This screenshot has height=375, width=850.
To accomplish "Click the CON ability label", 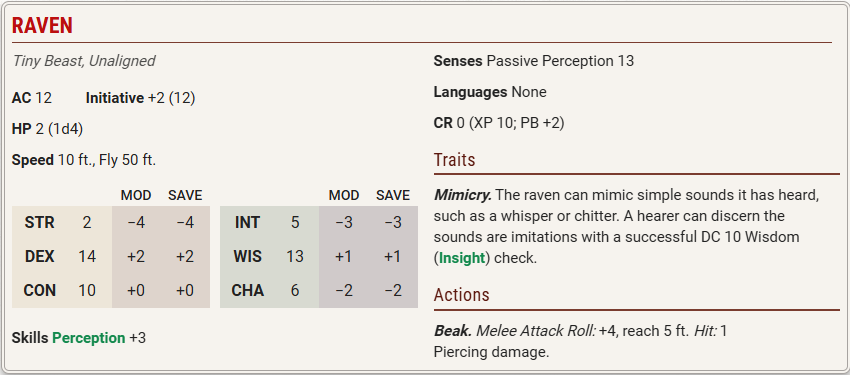I will (40, 290).
